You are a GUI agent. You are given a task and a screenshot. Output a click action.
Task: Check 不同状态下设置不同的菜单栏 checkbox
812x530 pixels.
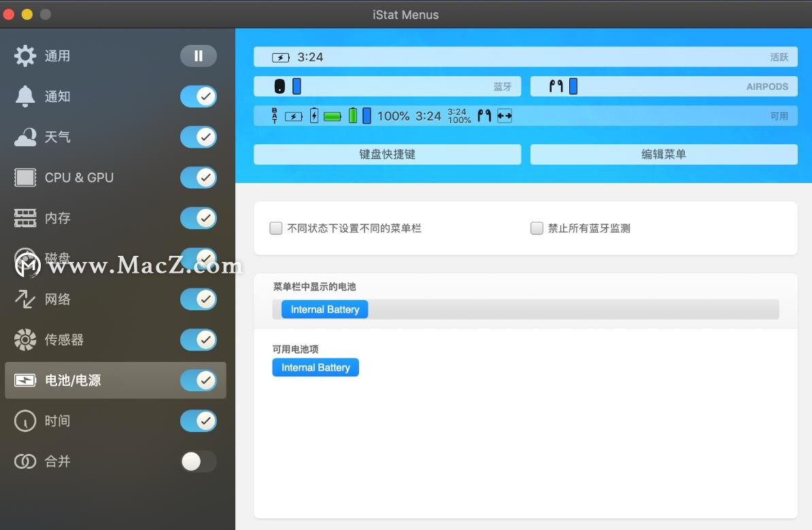pyautogui.click(x=276, y=228)
